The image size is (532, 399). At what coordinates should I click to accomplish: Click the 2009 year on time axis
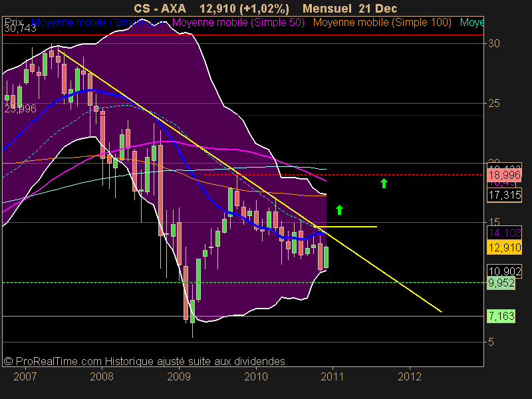pos(179,376)
